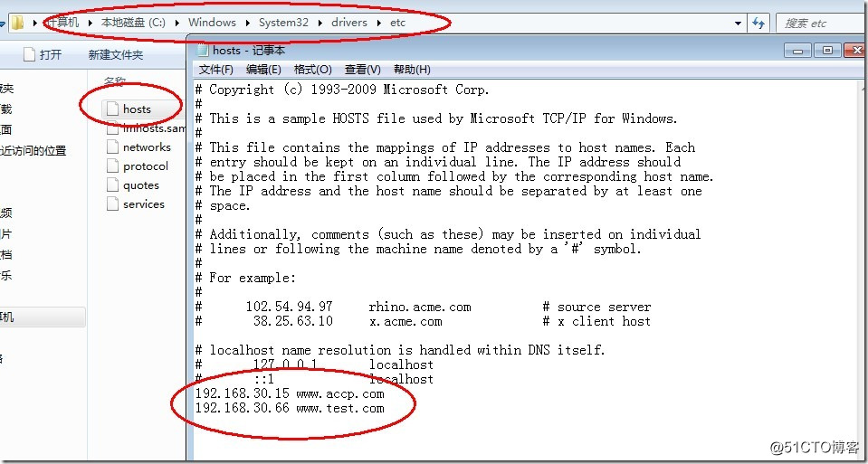Click etc in the address path
Screen dimensions: 868x464
(x=398, y=23)
